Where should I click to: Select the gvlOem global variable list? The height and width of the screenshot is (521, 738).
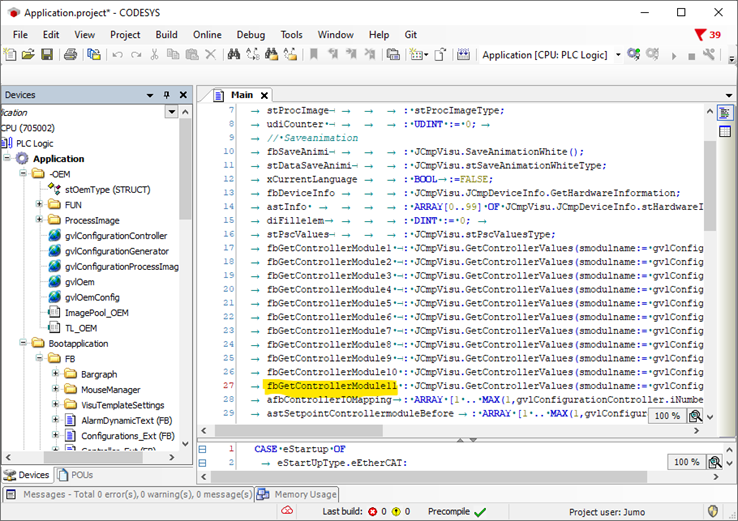(x=79, y=282)
